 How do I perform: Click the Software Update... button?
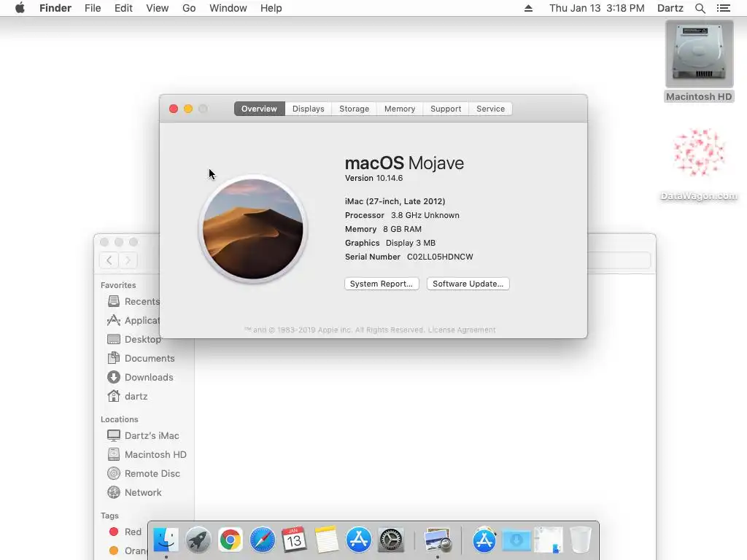(x=468, y=284)
